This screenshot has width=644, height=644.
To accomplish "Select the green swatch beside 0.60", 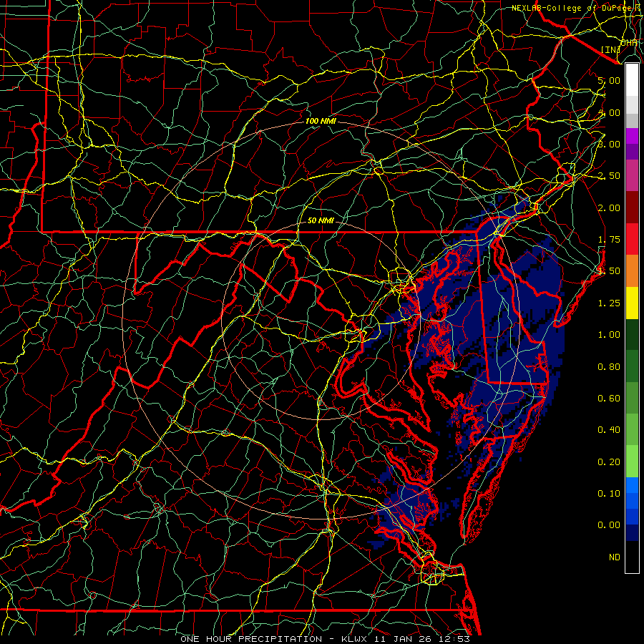I will coord(632,398).
